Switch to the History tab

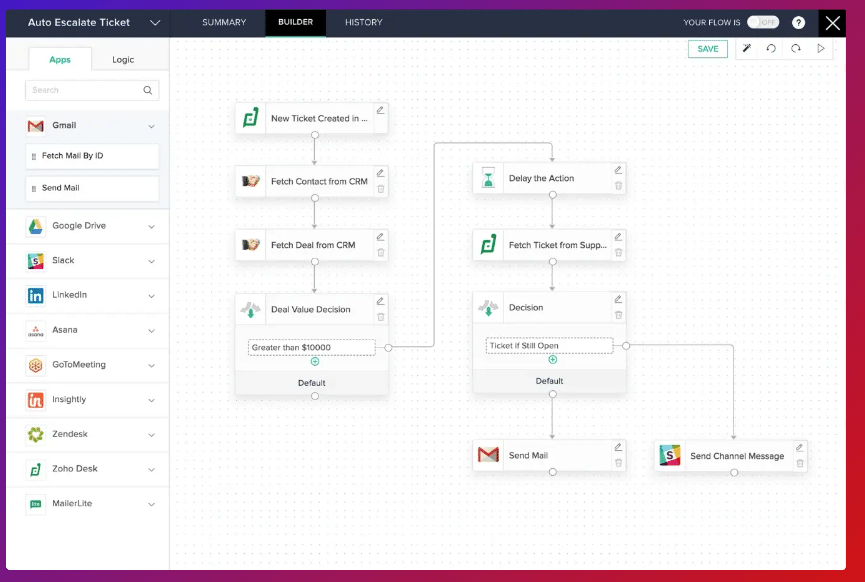pos(363,22)
